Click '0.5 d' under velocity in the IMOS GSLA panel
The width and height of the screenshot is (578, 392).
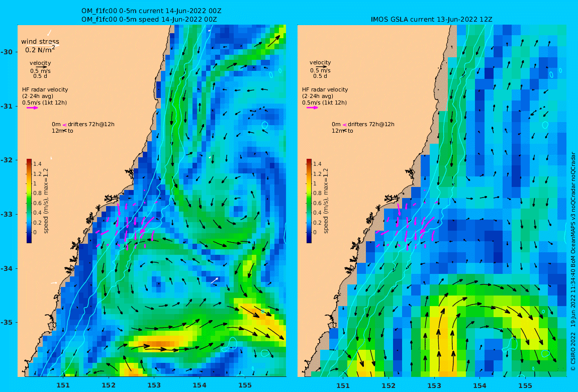tap(320, 76)
